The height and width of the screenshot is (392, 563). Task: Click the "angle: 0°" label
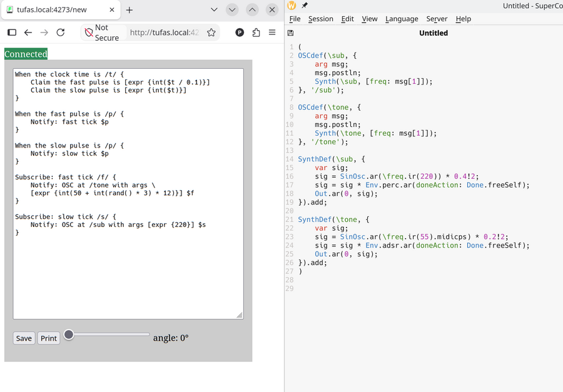pyautogui.click(x=171, y=338)
